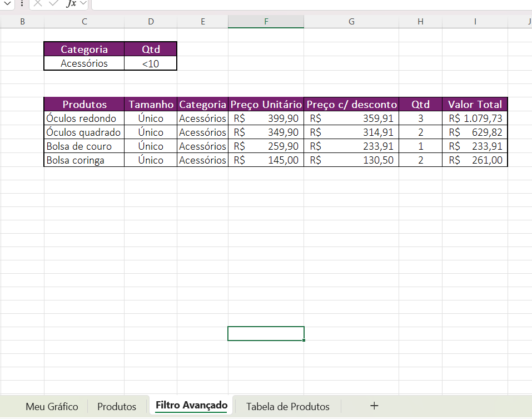Select discounted price cell 314,91
This screenshot has height=419, width=532.
351,132
